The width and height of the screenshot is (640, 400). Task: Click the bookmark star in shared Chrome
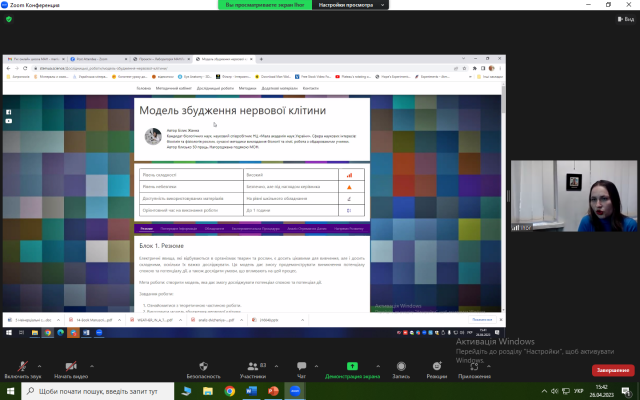[x=464, y=68]
